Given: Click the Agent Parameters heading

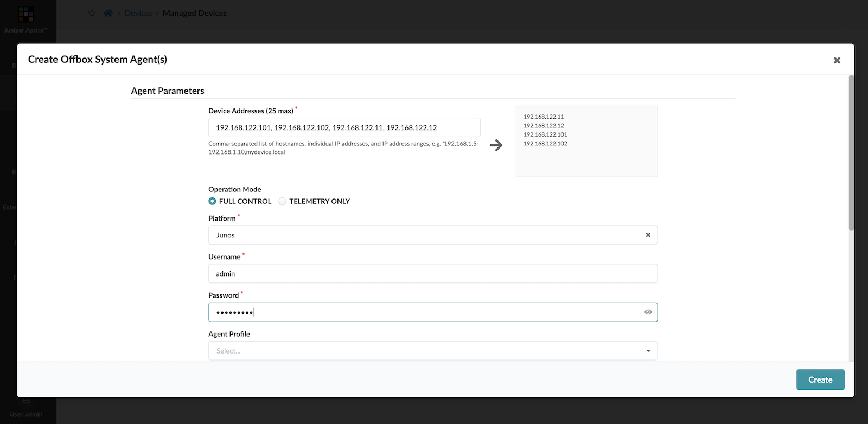Looking at the screenshot, I should click(168, 91).
